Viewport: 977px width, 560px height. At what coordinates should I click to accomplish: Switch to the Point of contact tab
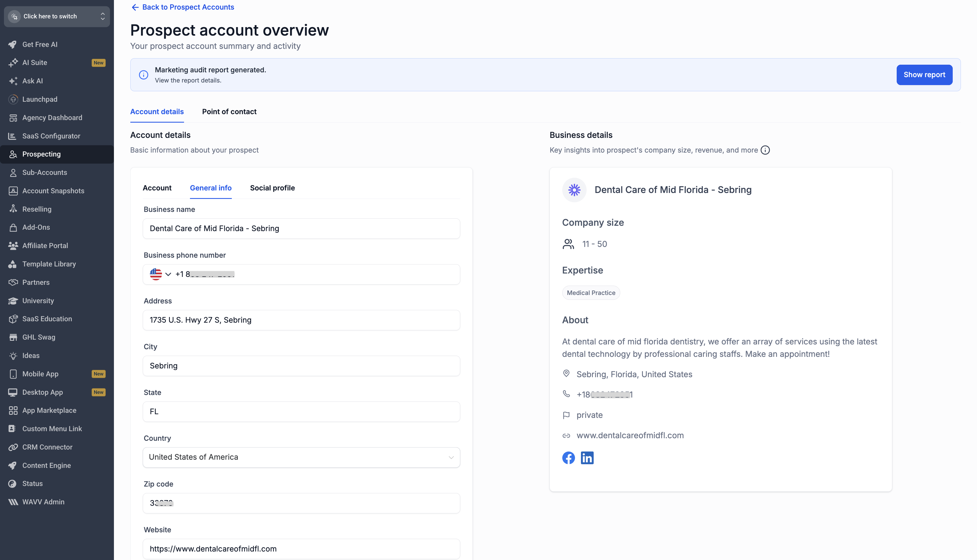pyautogui.click(x=229, y=112)
